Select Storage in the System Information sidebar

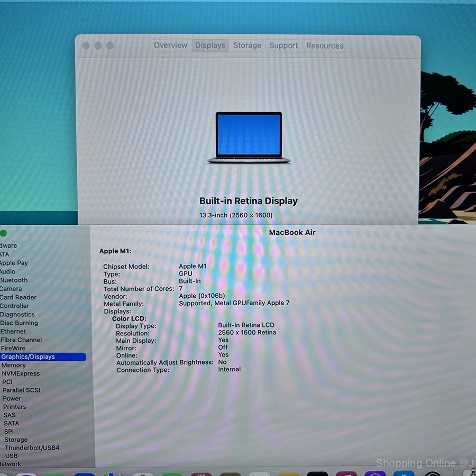[16, 440]
